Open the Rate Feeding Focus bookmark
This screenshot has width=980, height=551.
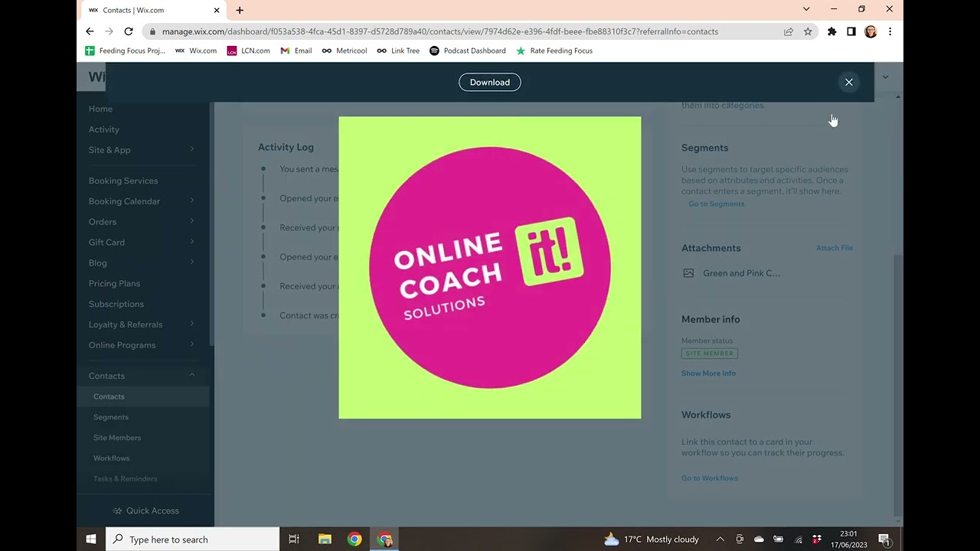(x=554, y=51)
